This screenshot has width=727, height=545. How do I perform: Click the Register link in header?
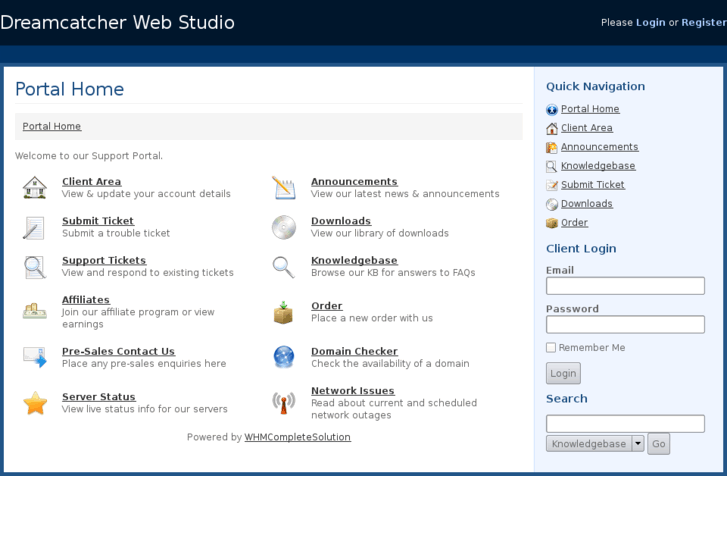703,22
